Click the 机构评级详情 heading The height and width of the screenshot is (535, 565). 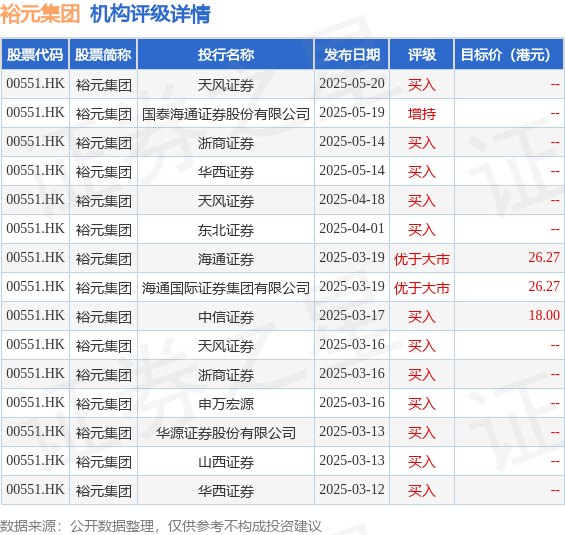[150, 14]
